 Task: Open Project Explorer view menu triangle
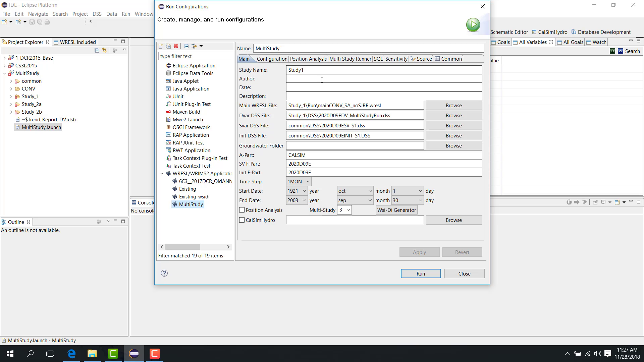[124, 50]
